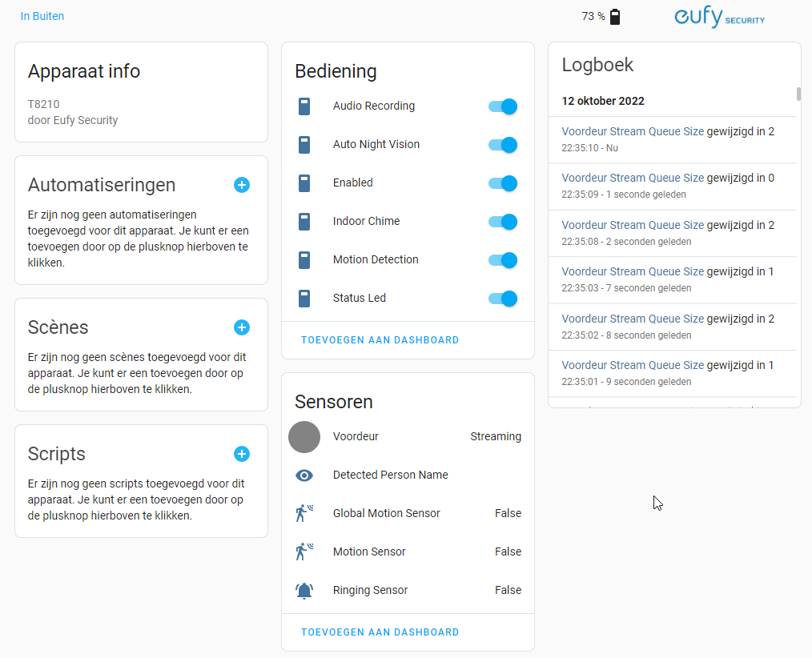Click the eufy Security logo
Screen dimensions: 812x658
[x=718, y=17]
